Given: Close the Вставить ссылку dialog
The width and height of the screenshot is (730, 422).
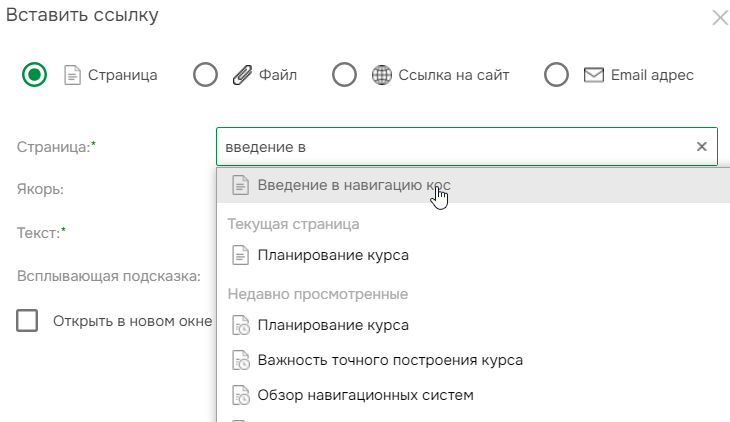Looking at the screenshot, I should [x=720, y=18].
